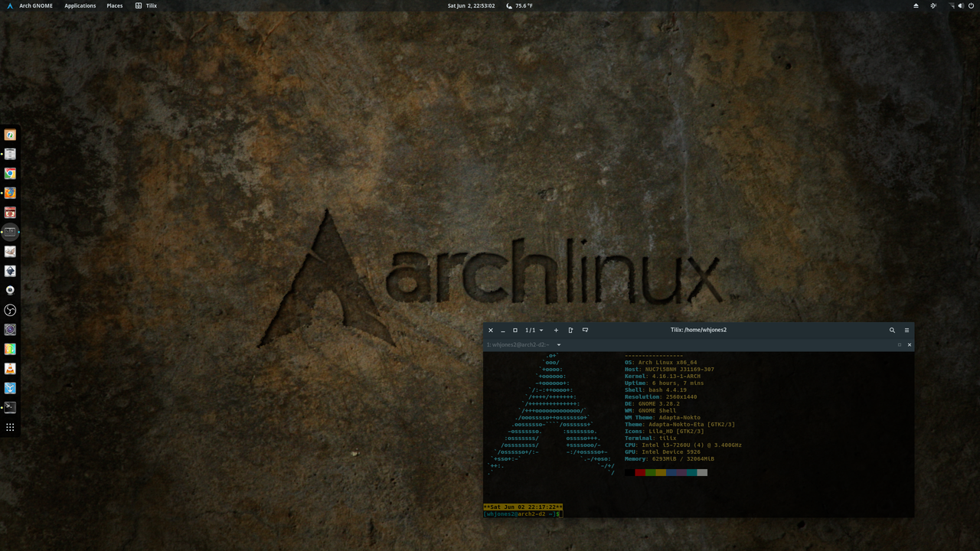Open the Tilix app menu in top bar
This screenshot has height=551, width=980.
[146, 5]
